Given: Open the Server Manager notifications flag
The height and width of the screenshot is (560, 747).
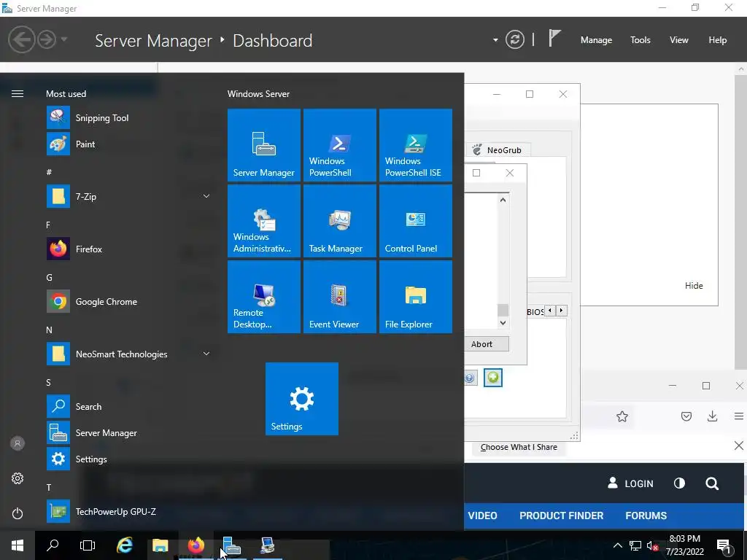Looking at the screenshot, I should tap(554, 38).
